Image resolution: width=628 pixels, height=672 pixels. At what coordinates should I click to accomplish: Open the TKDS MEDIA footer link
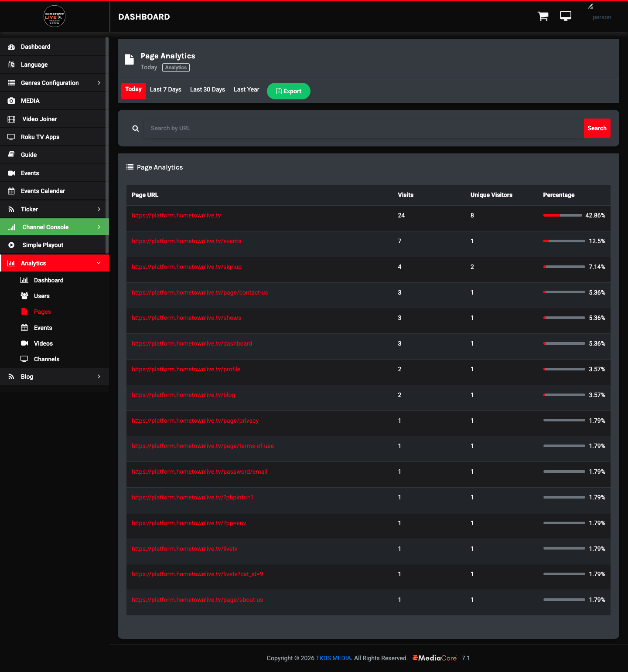tap(333, 658)
